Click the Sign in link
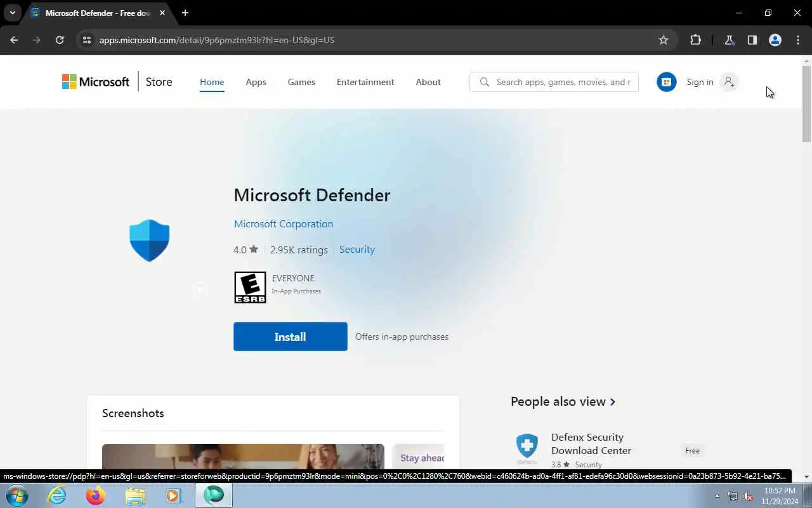 700,82
